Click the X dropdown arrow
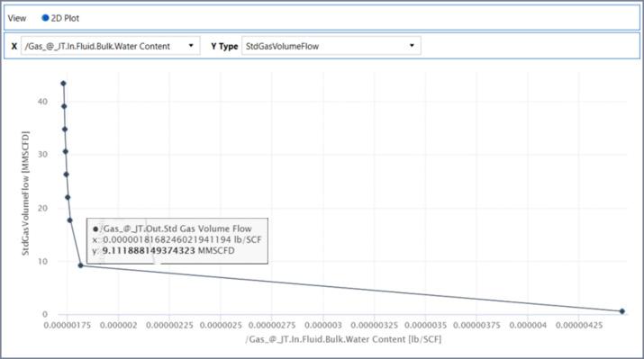Screen dimensions: 644x359 [191, 46]
